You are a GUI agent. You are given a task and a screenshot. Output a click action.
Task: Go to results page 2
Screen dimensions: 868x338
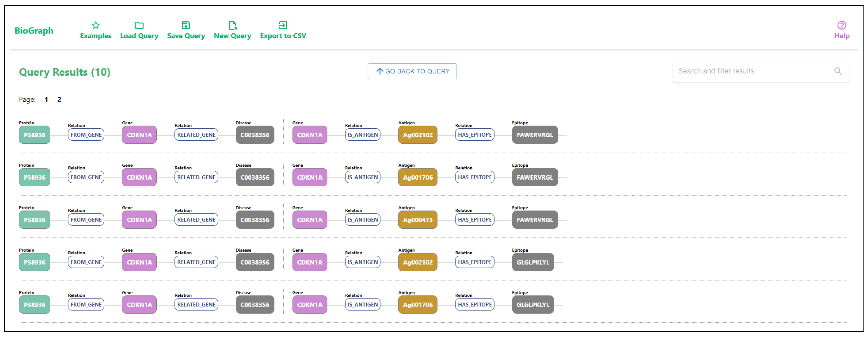click(x=59, y=99)
